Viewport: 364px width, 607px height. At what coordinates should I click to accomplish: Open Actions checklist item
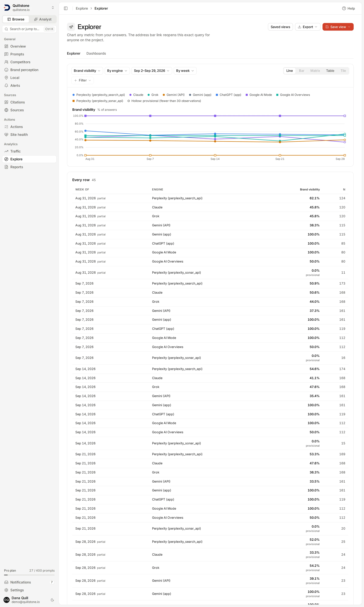coord(29,127)
